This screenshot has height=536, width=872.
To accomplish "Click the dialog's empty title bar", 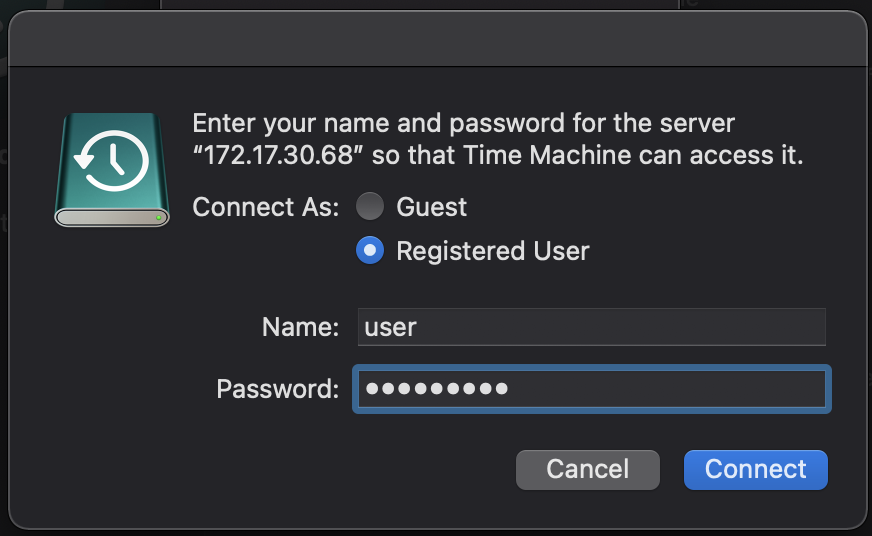I will click(438, 39).
